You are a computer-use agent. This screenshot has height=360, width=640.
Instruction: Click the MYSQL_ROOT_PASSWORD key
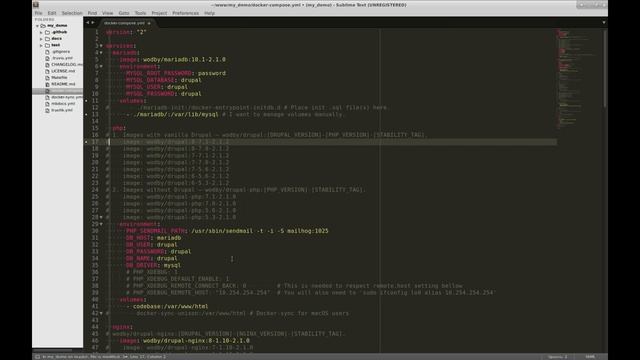pyautogui.click(x=159, y=73)
